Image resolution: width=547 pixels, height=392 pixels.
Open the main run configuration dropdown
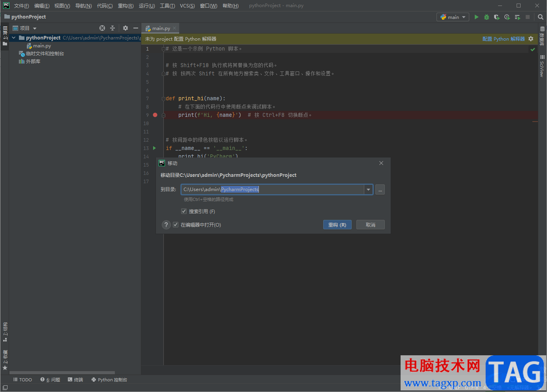tap(453, 17)
